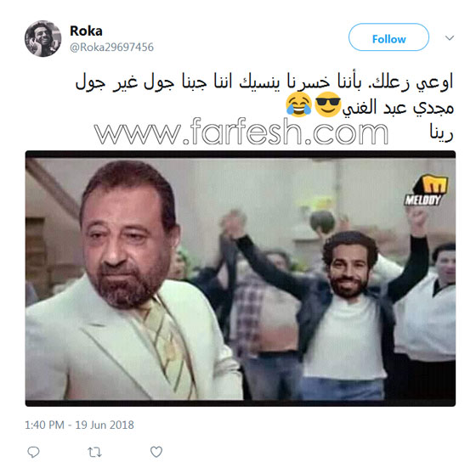Open the 1:40 PM - 19 Jun 2018 timestamp
Viewport: 476px width, 473px height.
coord(79,425)
